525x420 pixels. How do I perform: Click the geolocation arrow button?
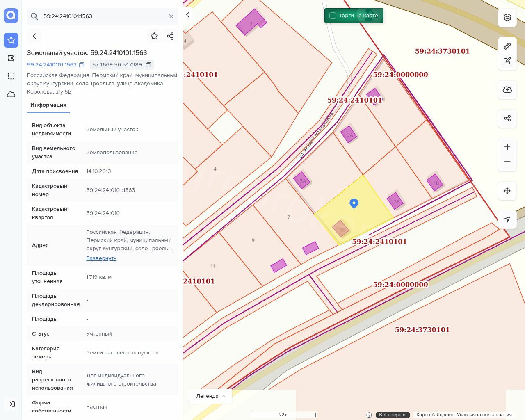tap(507, 219)
